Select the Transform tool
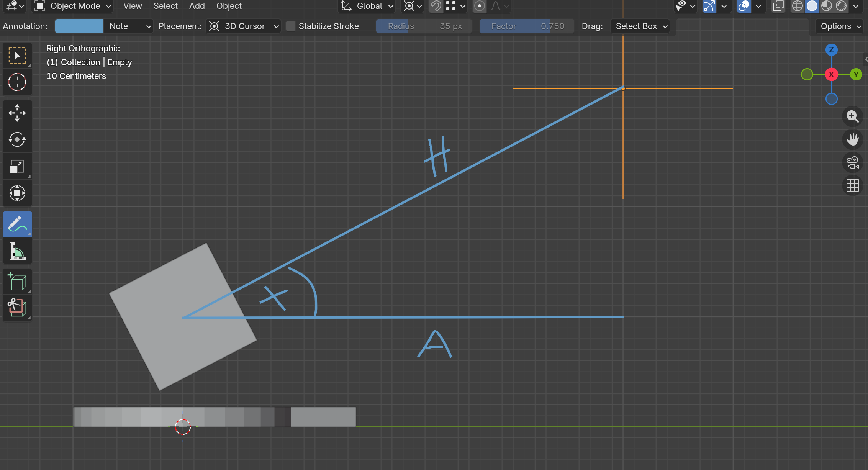Image resolution: width=868 pixels, height=470 pixels. pos(17,193)
